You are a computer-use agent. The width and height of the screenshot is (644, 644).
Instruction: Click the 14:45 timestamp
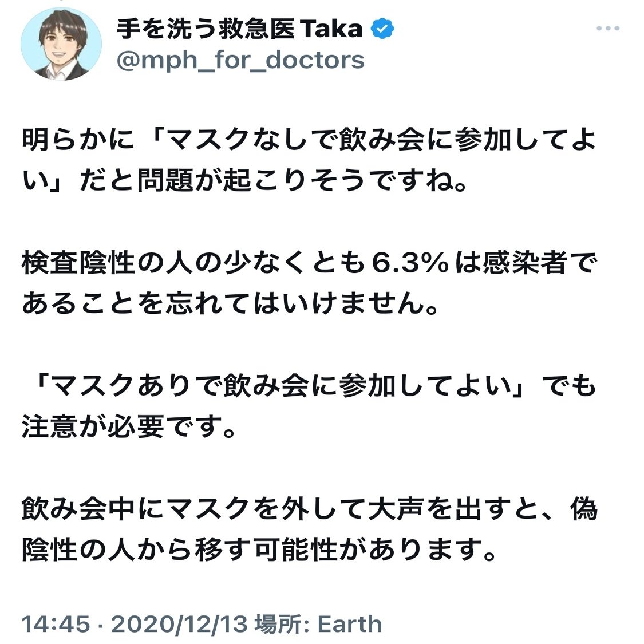[x=55, y=625]
